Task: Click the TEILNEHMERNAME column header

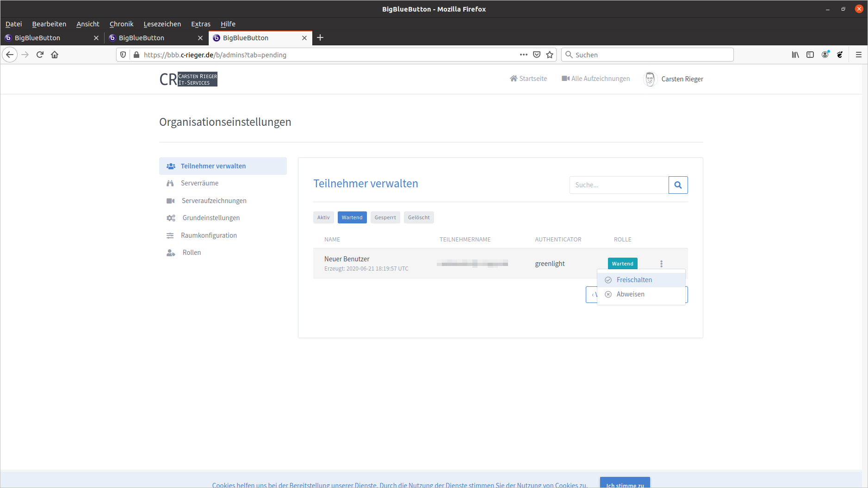Action: click(x=465, y=240)
